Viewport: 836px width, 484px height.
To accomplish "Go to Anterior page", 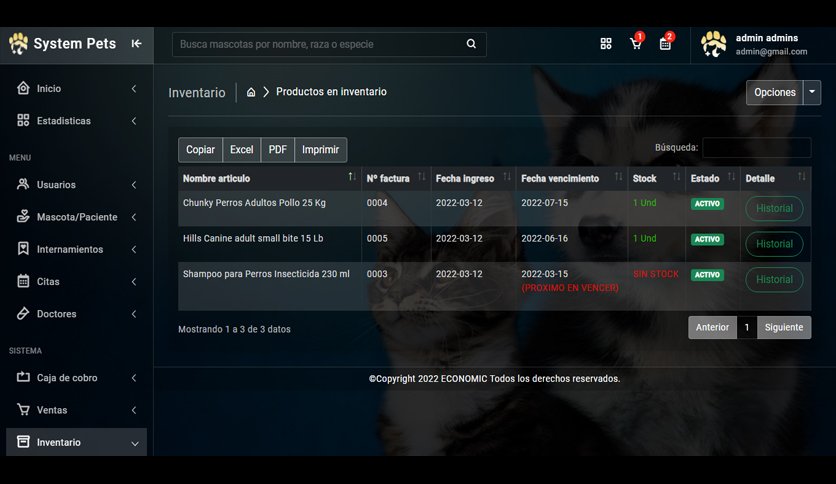I will coord(712,327).
